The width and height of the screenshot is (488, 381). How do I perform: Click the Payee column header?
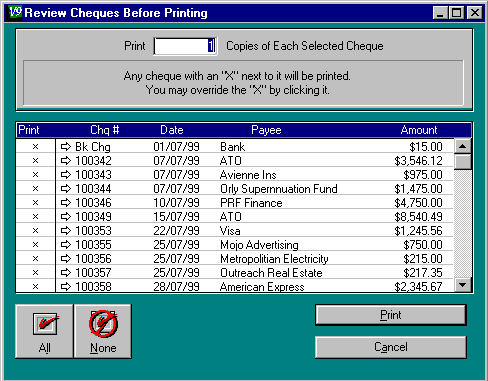click(266, 130)
